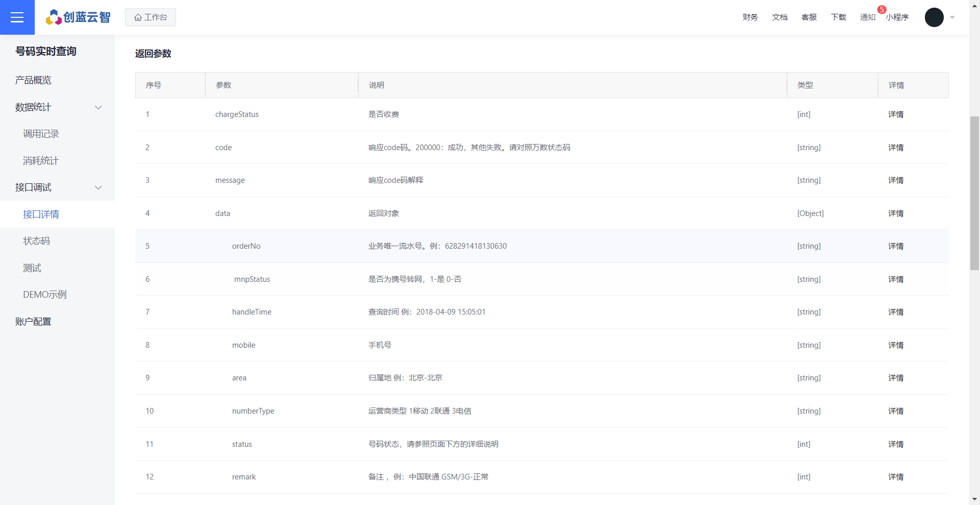Screen dimensions: 980x505
Task: Click 小程序 in top bar
Action: [897, 17]
